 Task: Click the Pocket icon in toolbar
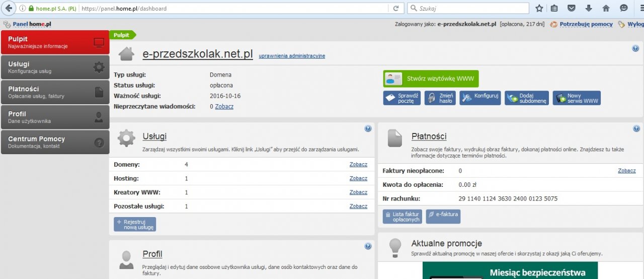(x=572, y=9)
